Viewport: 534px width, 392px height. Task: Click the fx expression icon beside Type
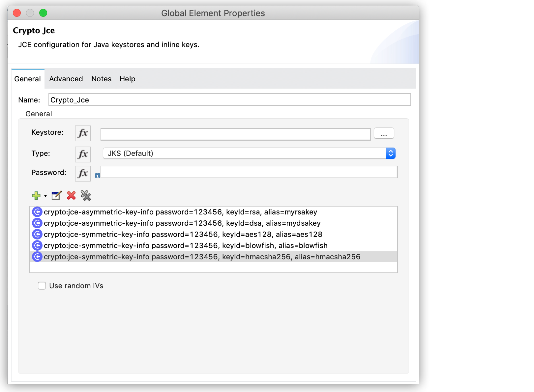82,154
